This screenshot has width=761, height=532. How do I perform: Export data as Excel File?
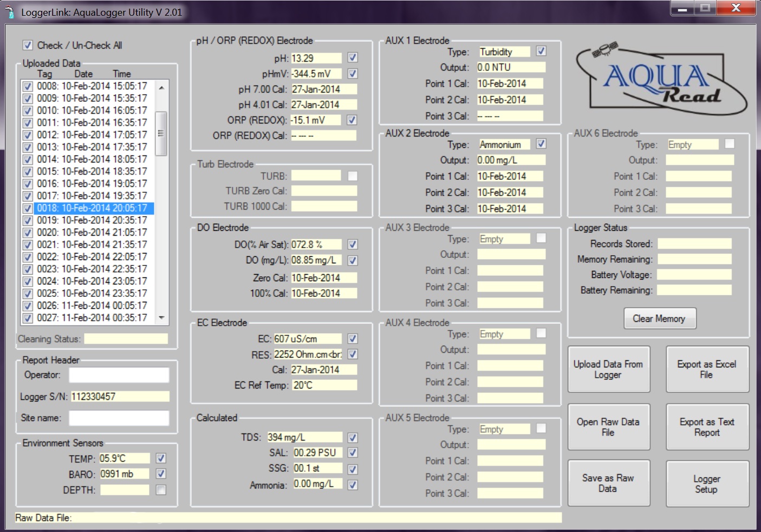click(707, 369)
